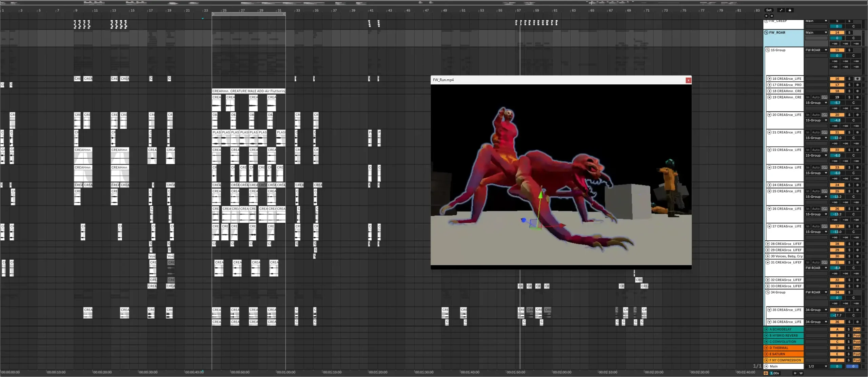868x377 pixels.
Task: Unfold track 16 CREASrce_LIFE
Action: click(x=769, y=79)
